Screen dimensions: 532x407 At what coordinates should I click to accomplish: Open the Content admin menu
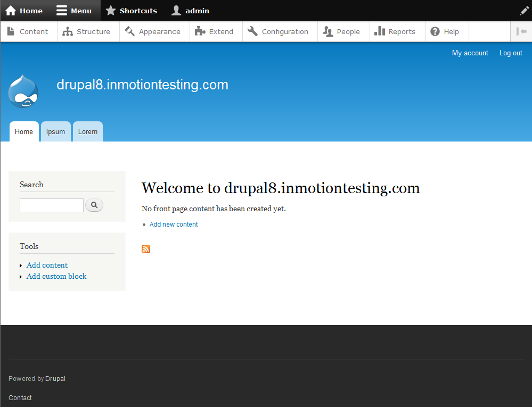pos(29,31)
